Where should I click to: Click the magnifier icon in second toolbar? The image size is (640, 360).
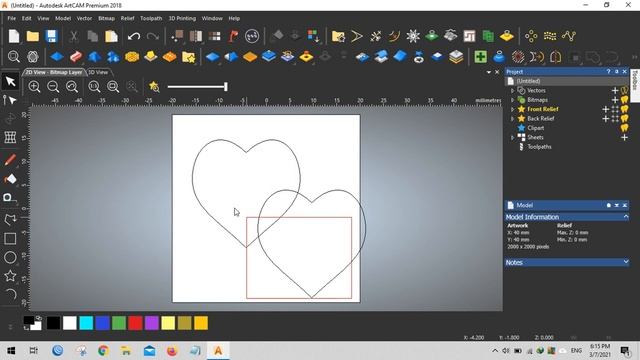14,57
